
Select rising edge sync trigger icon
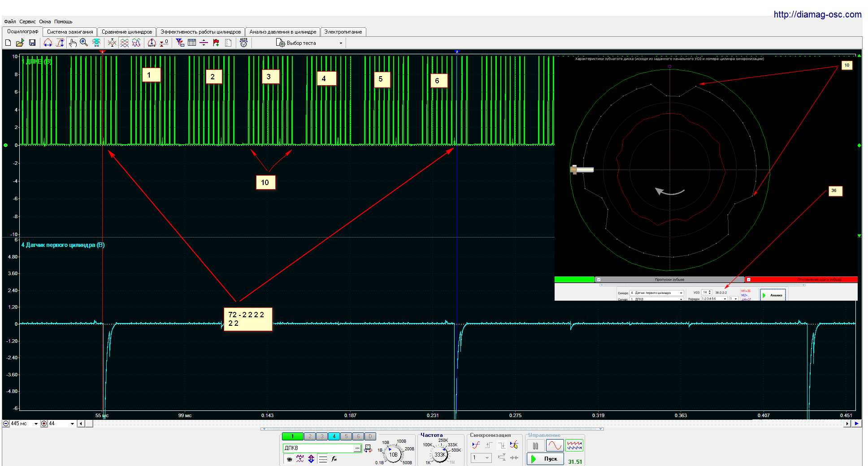pyautogui.click(x=476, y=445)
